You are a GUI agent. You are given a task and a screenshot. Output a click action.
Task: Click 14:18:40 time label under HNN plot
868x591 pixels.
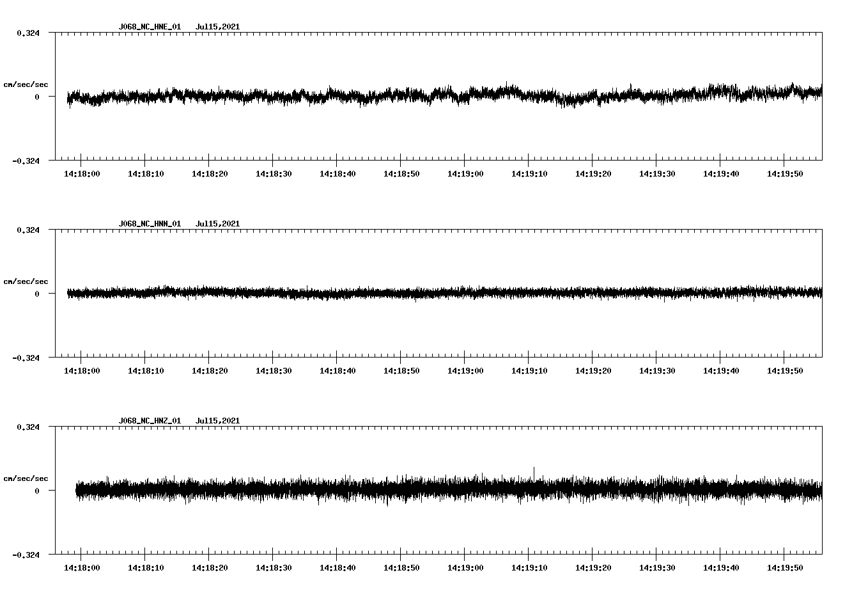[x=337, y=370]
